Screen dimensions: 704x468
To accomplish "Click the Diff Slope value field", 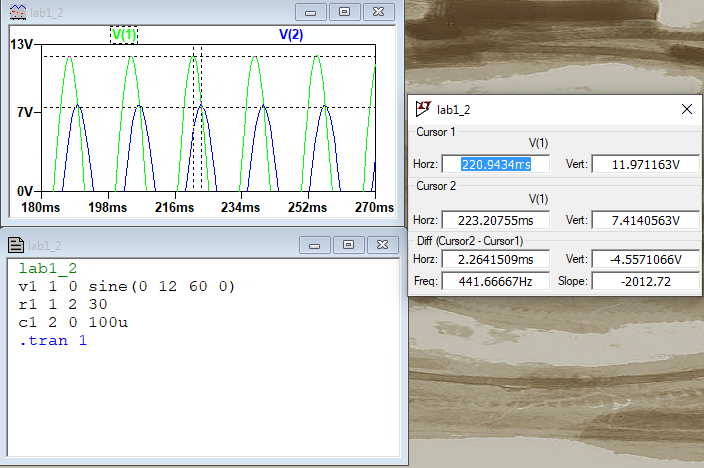I will (645, 281).
